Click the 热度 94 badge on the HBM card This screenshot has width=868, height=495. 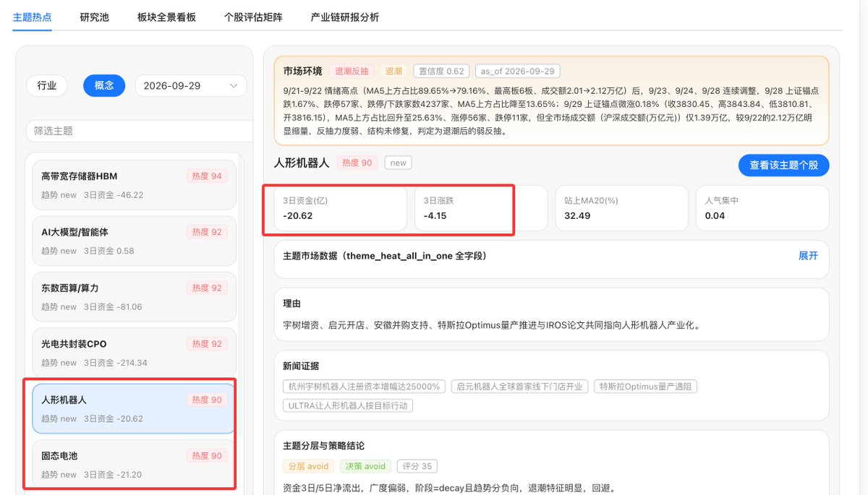pyautogui.click(x=207, y=176)
